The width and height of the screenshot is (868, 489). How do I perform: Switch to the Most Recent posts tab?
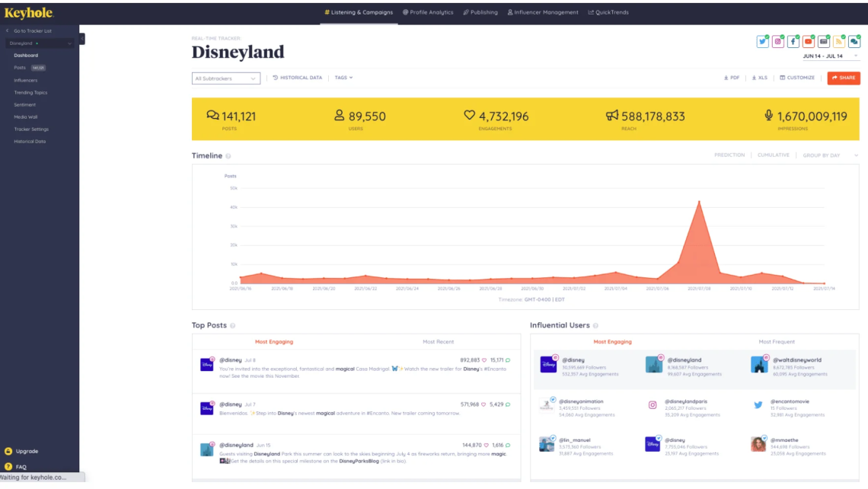439,342
